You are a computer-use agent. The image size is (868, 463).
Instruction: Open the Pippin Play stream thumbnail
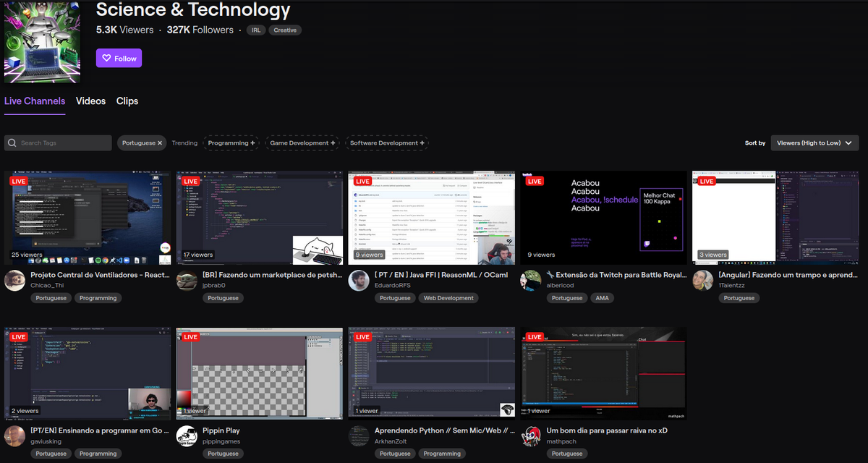260,373
